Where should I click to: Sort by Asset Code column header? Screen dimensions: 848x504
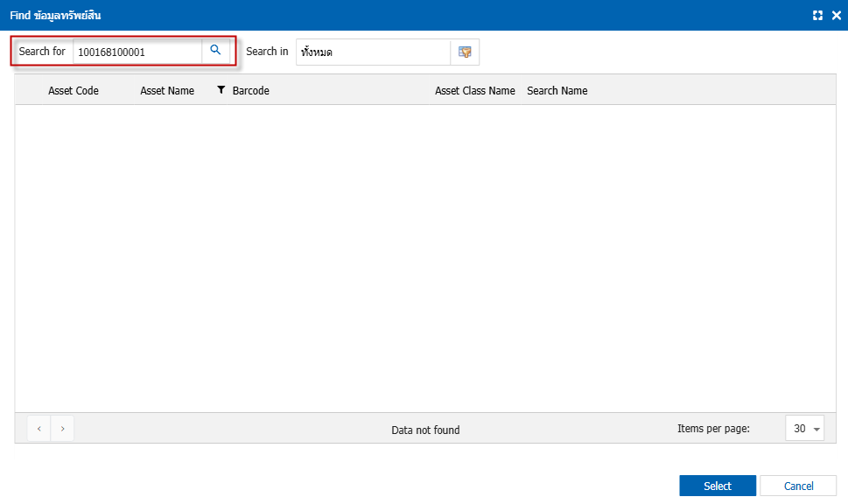pyautogui.click(x=74, y=91)
